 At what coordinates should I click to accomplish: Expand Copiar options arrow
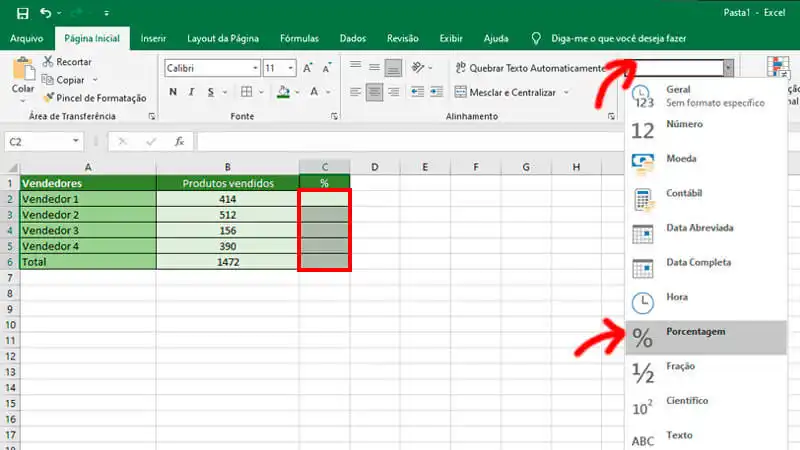pyautogui.click(x=95, y=80)
